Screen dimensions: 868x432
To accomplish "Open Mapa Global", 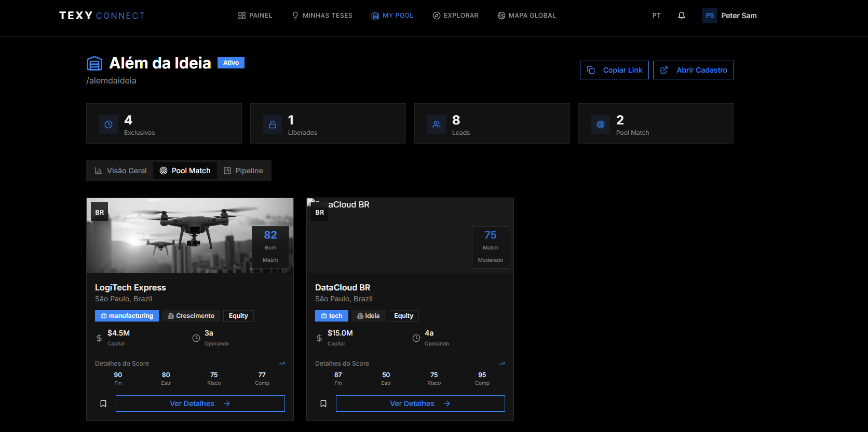I will pyautogui.click(x=526, y=16).
